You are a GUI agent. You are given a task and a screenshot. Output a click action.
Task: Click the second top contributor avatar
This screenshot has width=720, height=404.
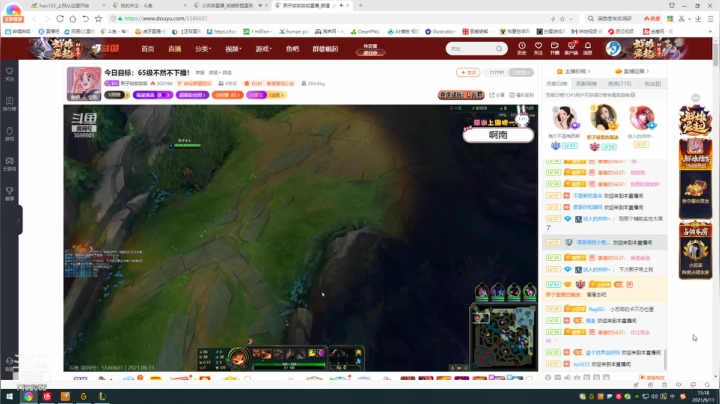pos(603,118)
